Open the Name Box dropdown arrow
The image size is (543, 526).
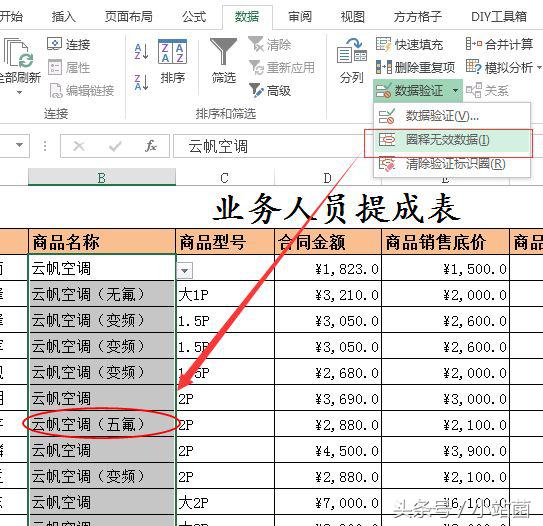pyautogui.click(x=19, y=145)
